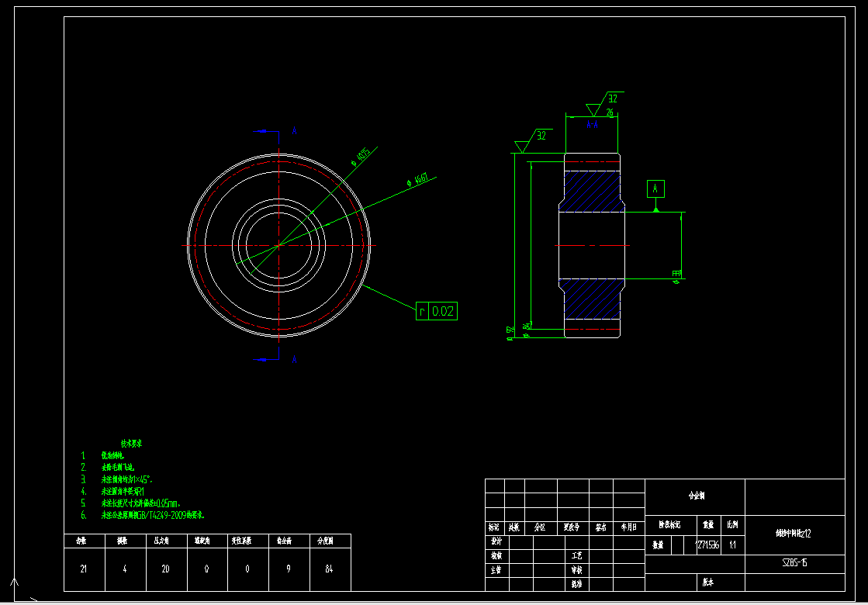Select the left surface roughness 3.2 symbol

[x=527, y=141]
